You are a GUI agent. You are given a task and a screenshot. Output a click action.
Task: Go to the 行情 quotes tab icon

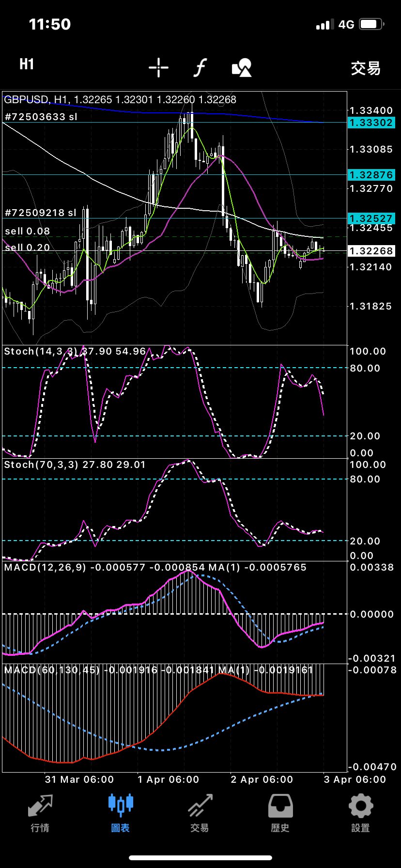click(x=40, y=806)
